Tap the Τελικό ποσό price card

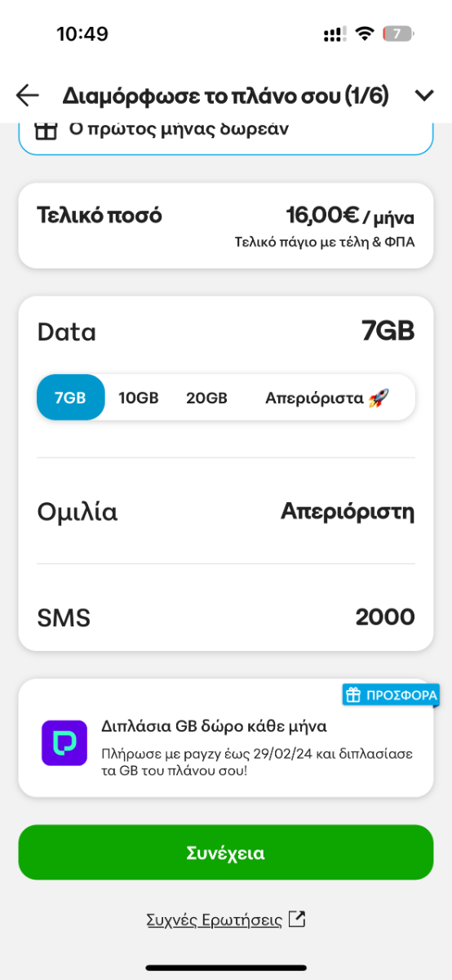pos(226,225)
